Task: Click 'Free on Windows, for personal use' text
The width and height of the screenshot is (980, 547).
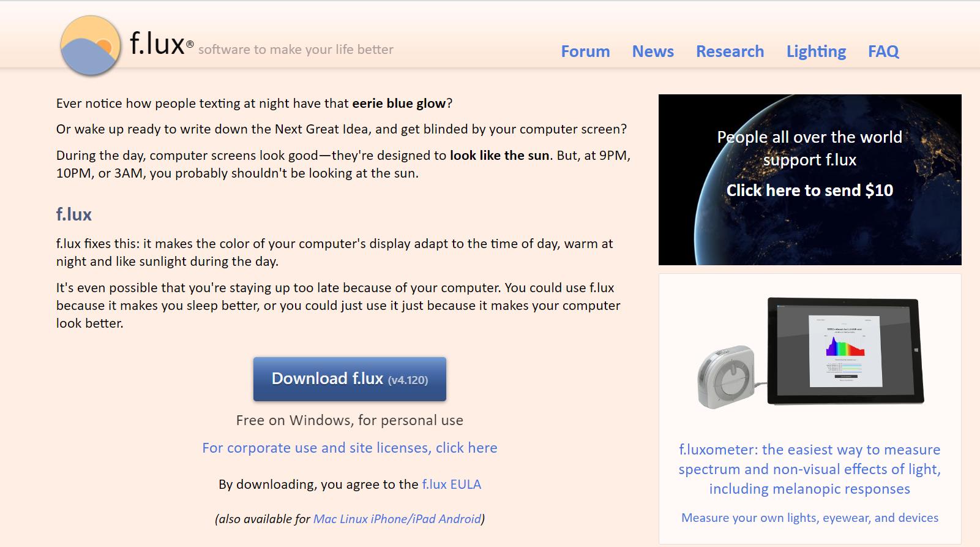Action: [350, 420]
